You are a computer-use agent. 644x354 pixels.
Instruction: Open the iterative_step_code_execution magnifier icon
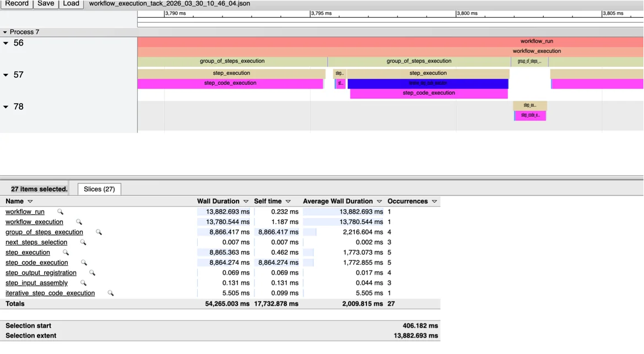point(111,293)
